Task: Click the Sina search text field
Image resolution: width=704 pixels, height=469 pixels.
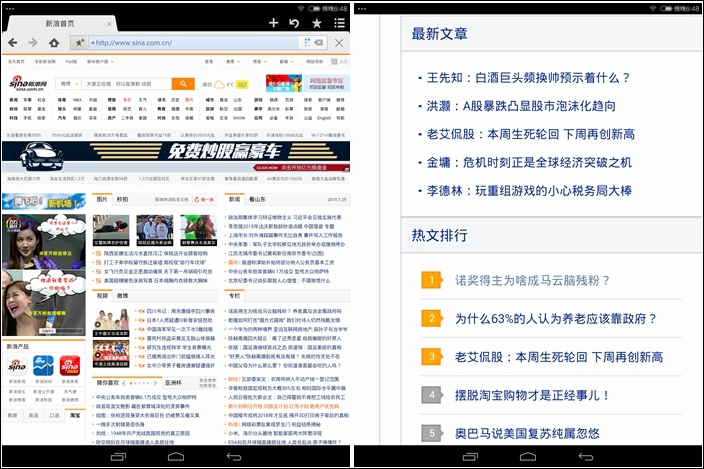Action: point(127,84)
